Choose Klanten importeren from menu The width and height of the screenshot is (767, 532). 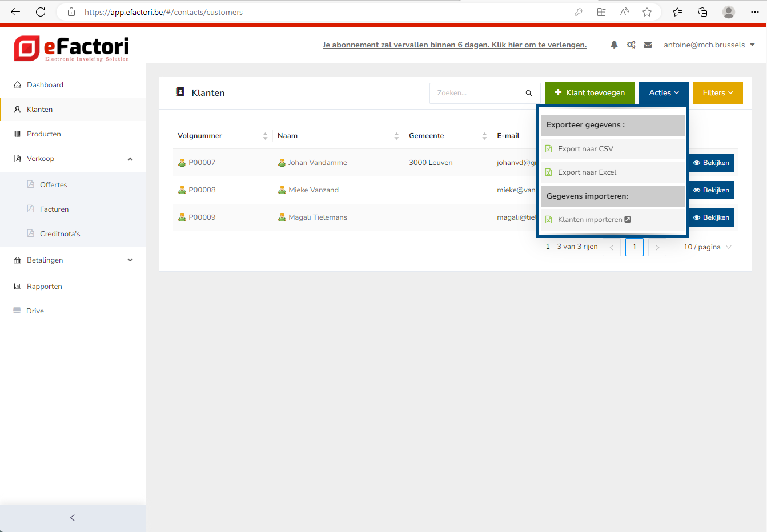(590, 220)
